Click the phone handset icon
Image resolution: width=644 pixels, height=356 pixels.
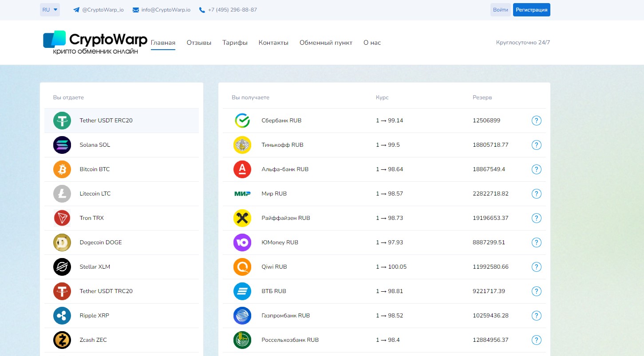click(x=202, y=10)
